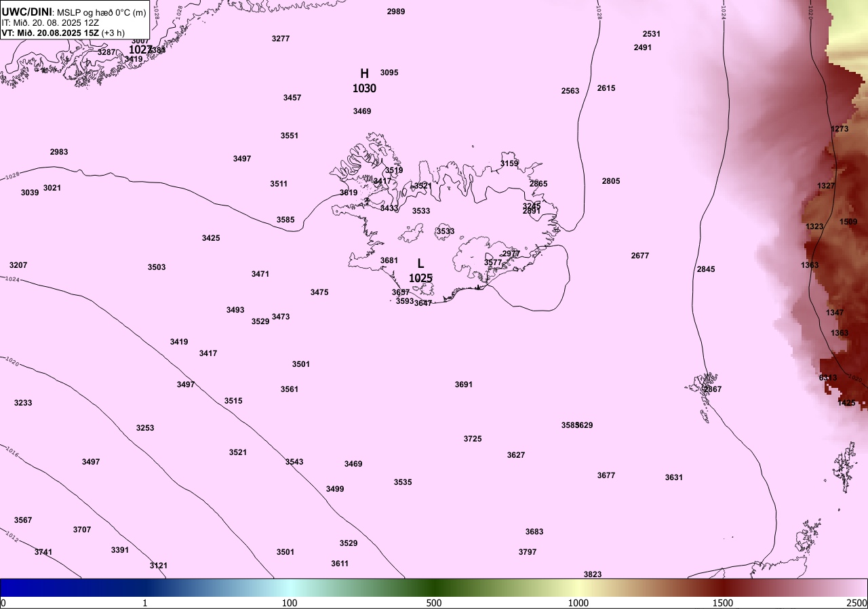The width and height of the screenshot is (868, 609).
Task: Click the 2983 height label
Action: (59, 152)
